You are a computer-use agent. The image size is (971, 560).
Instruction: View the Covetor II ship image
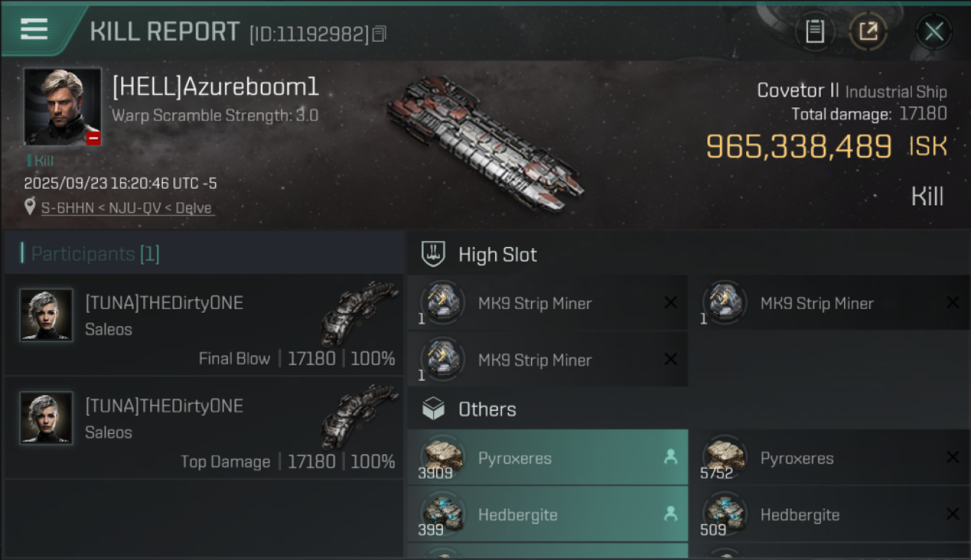(x=485, y=142)
